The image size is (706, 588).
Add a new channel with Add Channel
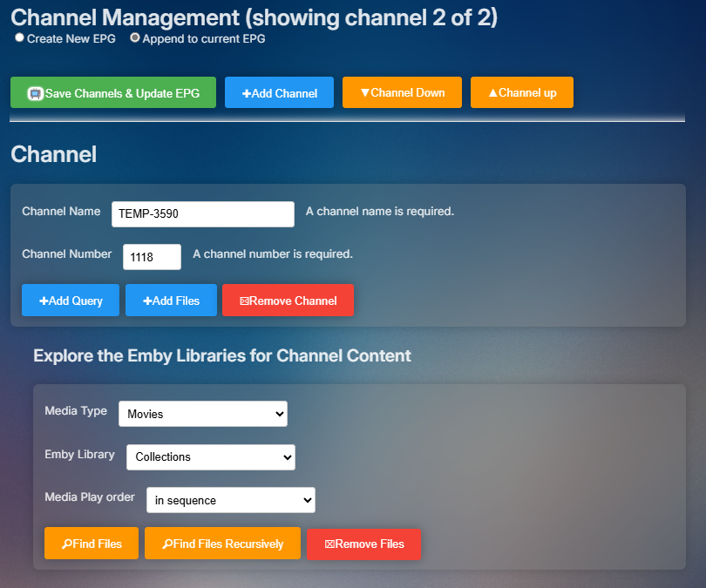click(279, 92)
